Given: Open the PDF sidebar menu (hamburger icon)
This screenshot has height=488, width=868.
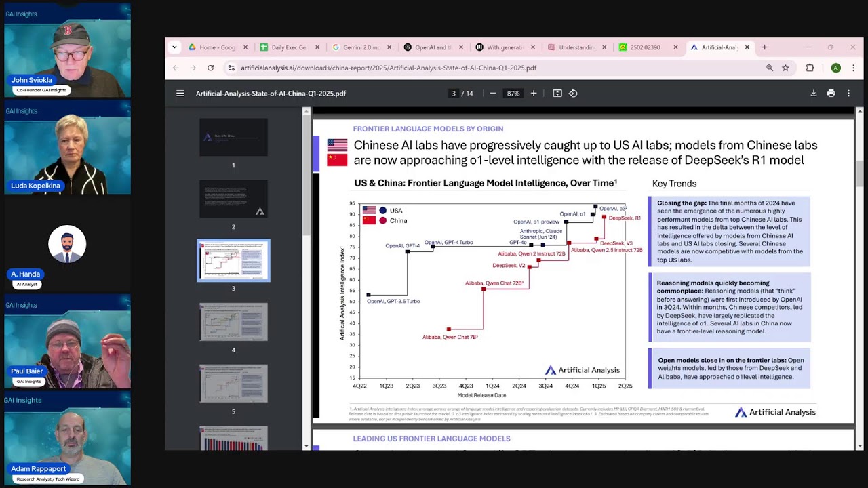Looking at the screenshot, I should pyautogui.click(x=180, y=94).
